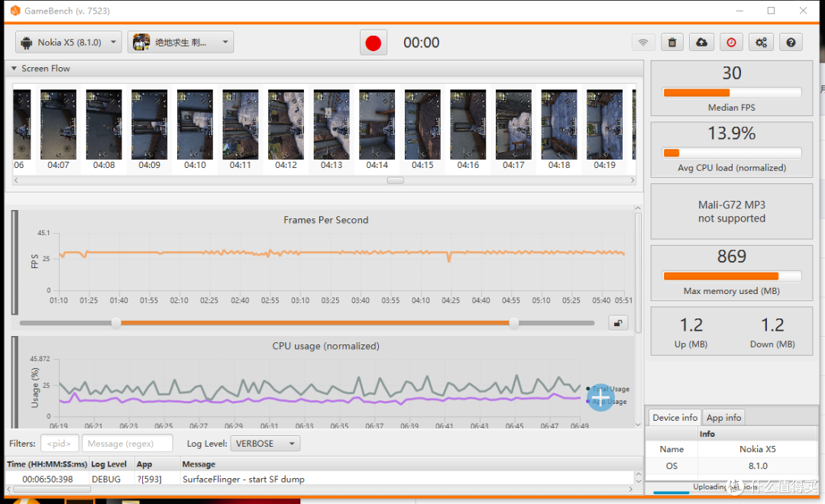Viewport: 825px width, 504px height.
Task: Click the GameBench logo icon in the title bar
Action: point(15,11)
